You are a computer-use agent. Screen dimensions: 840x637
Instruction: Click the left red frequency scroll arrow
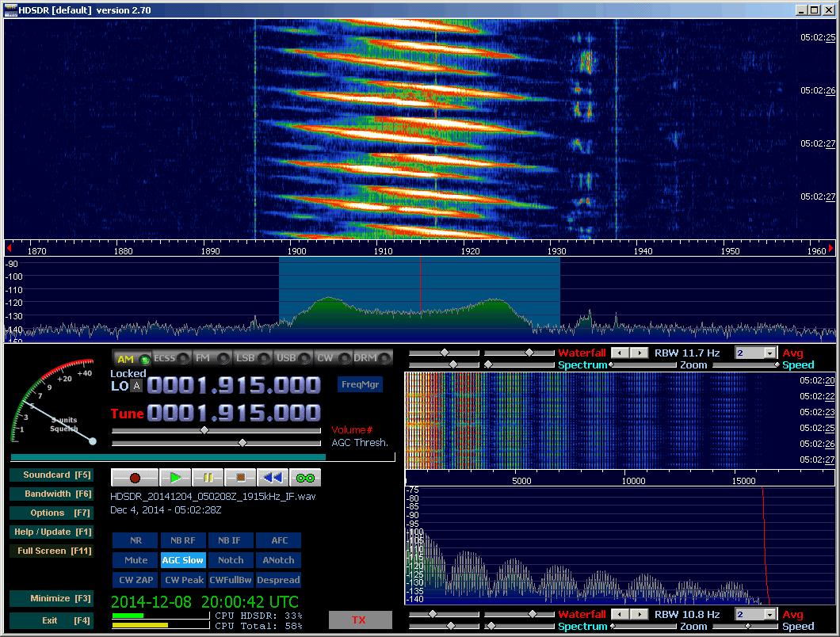9,249
